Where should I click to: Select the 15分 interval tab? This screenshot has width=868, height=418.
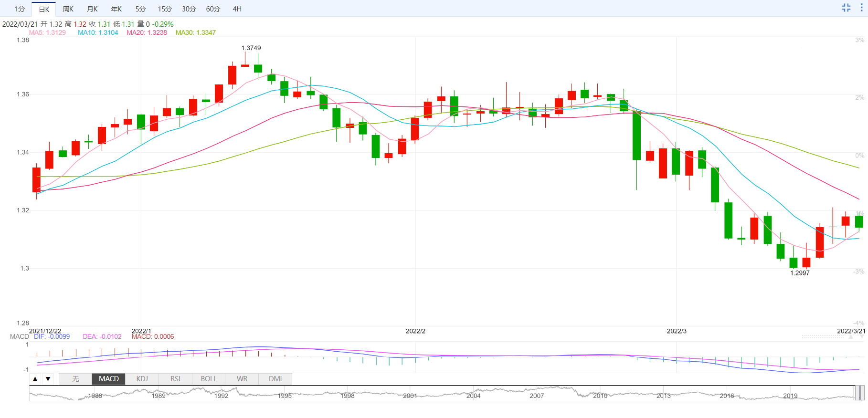coord(165,9)
